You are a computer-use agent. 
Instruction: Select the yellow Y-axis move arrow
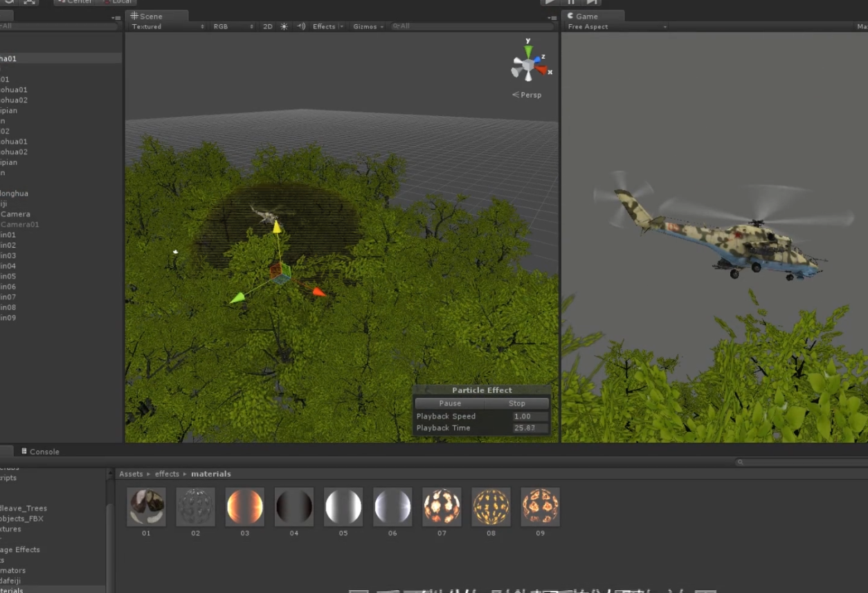[x=277, y=226]
